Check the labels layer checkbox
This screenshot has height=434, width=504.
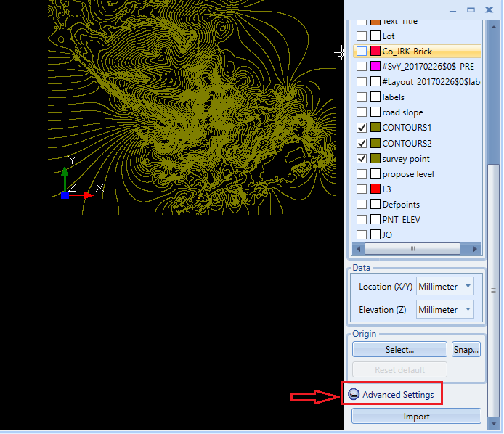[x=362, y=97]
